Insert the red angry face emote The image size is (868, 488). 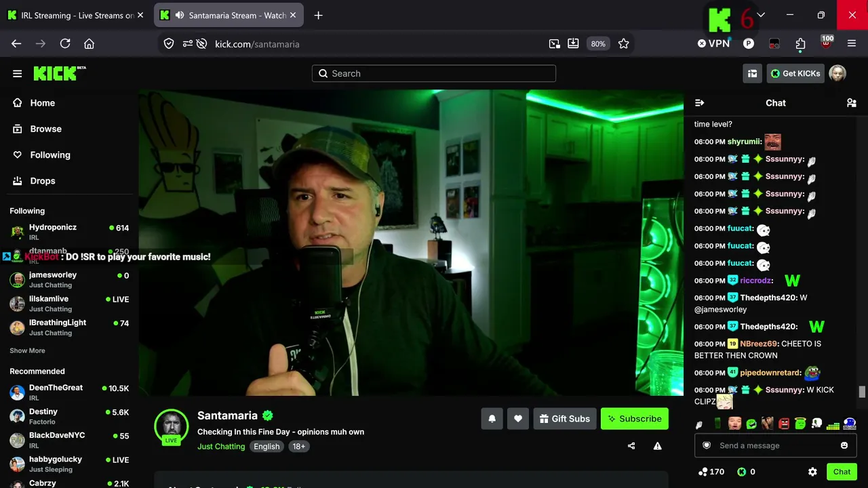click(784, 424)
